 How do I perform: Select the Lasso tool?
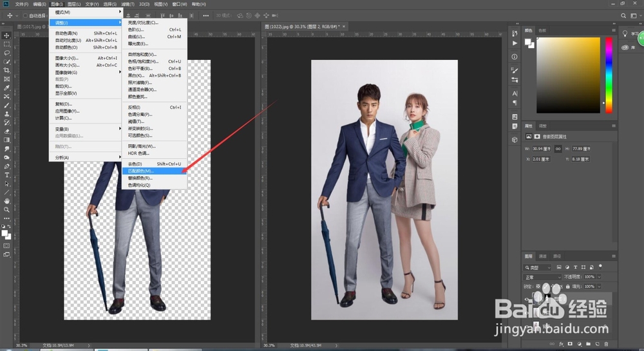click(6, 53)
